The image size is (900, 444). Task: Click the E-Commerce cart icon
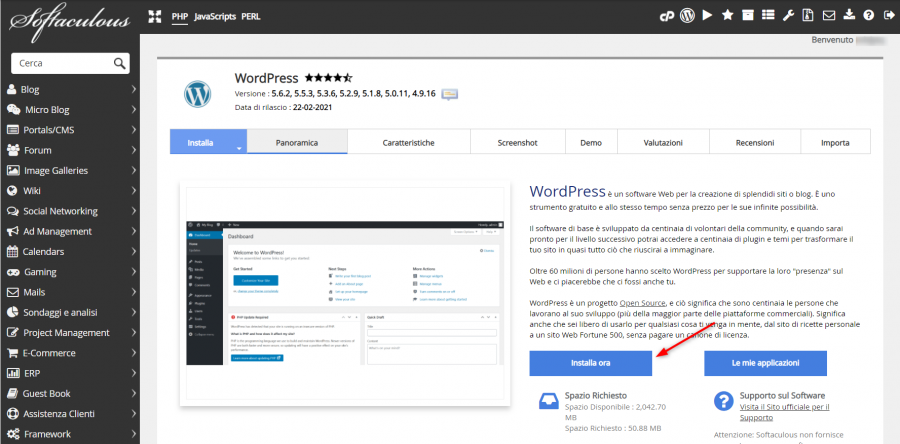[12, 353]
